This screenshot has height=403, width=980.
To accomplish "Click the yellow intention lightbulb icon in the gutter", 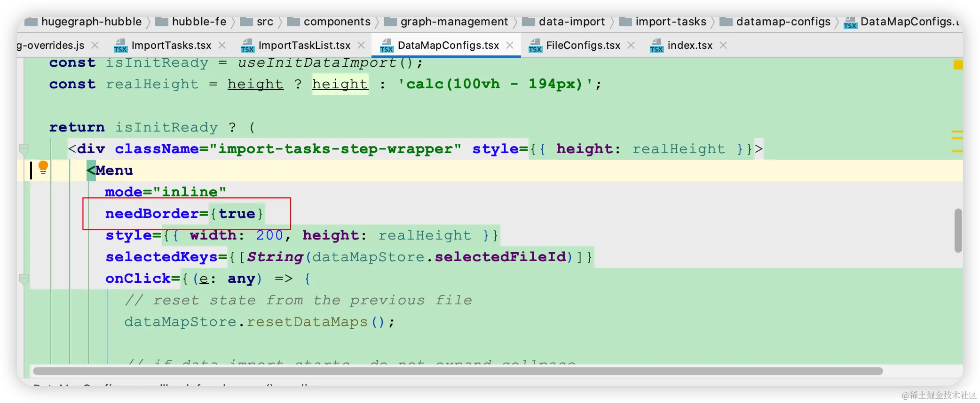I will pyautogui.click(x=43, y=167).
